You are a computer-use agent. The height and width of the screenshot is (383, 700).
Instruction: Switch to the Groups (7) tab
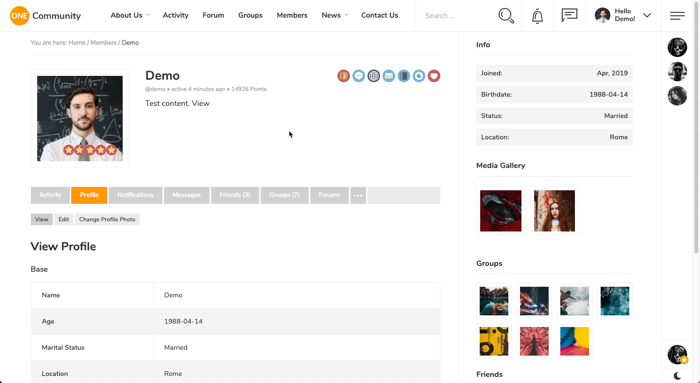click(x=284, y=195)
